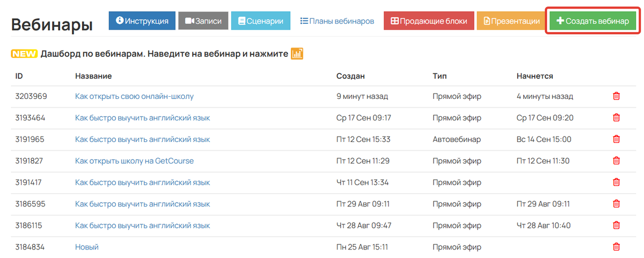Click Создать вебинар
644x258 pixels.
[x=592, y=21]
